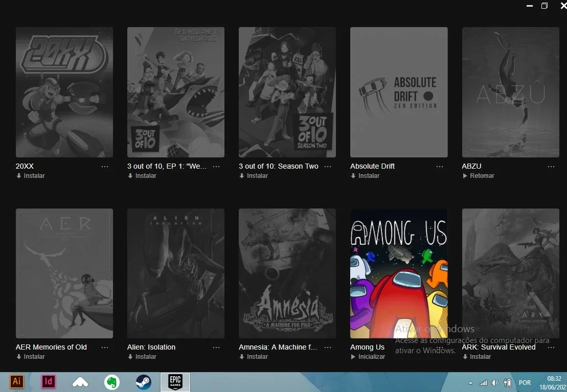Select the AER Memories of Old title
This screenshot has height=392, width=567.
(x=51, y=347)
